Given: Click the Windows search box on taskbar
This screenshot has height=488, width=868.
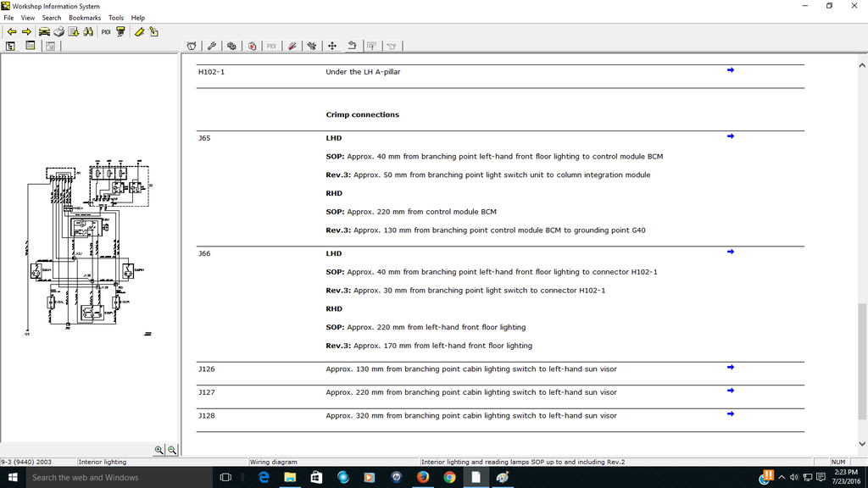Looking at the screenshot, I should coord(110,477).
